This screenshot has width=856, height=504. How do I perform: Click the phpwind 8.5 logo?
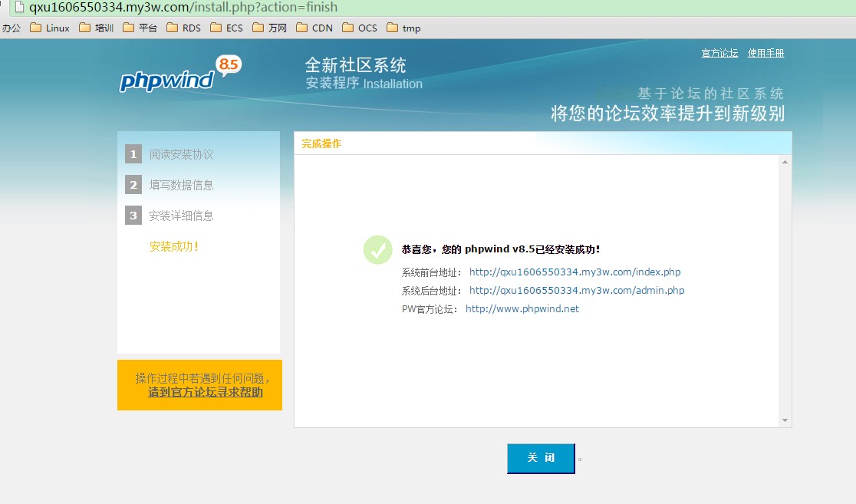[180, 75]
